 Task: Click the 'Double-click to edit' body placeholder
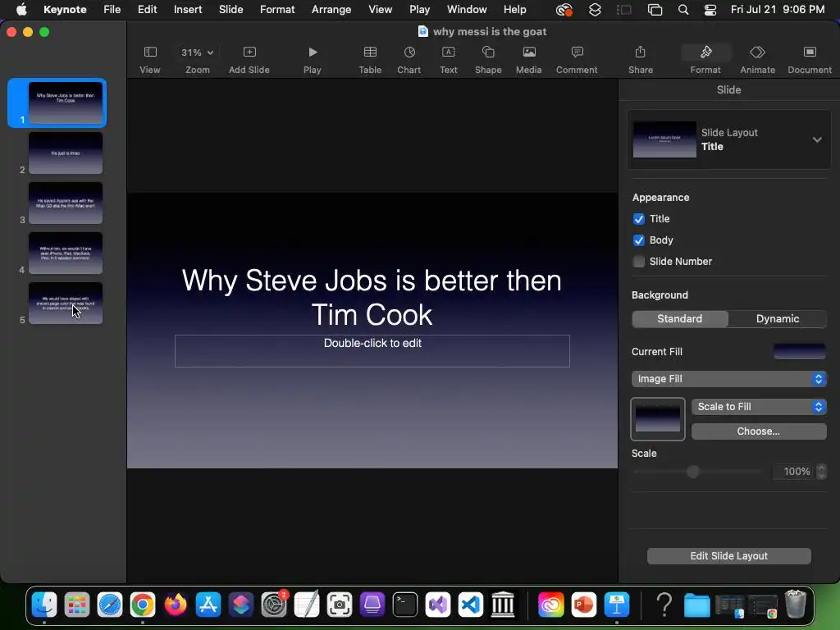372,351
